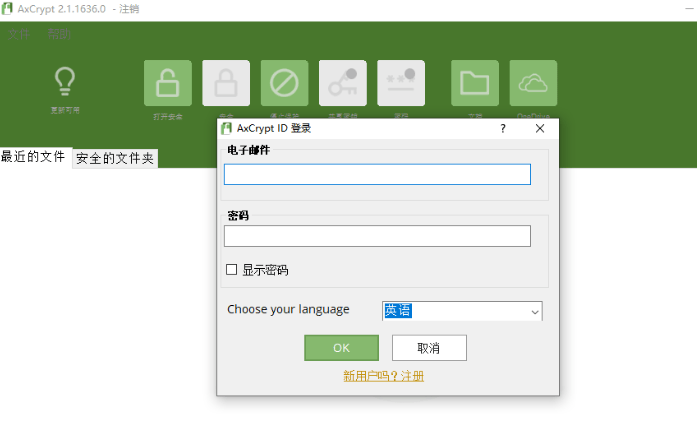The height and width of the screenshot is (427, 697).
Task: Open the OneDrive cloud toolbar icon
Action: click(533, 83)
